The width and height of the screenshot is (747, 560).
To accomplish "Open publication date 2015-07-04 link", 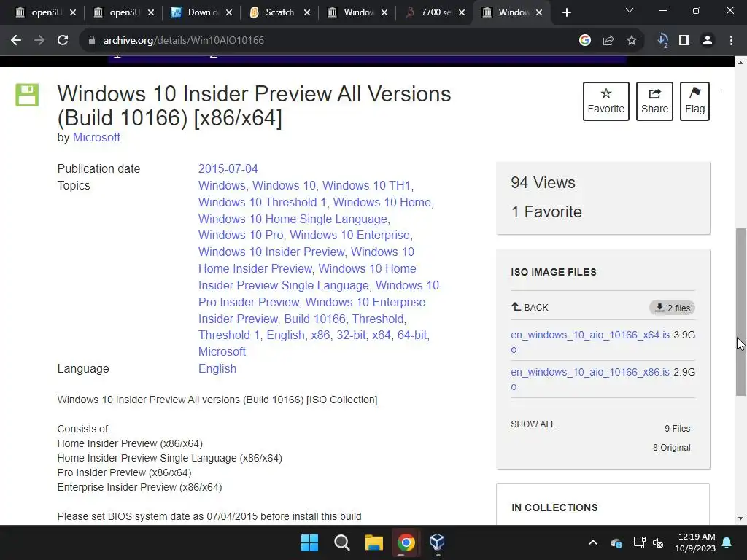I will pyautogui.click(x=228, y=168).
